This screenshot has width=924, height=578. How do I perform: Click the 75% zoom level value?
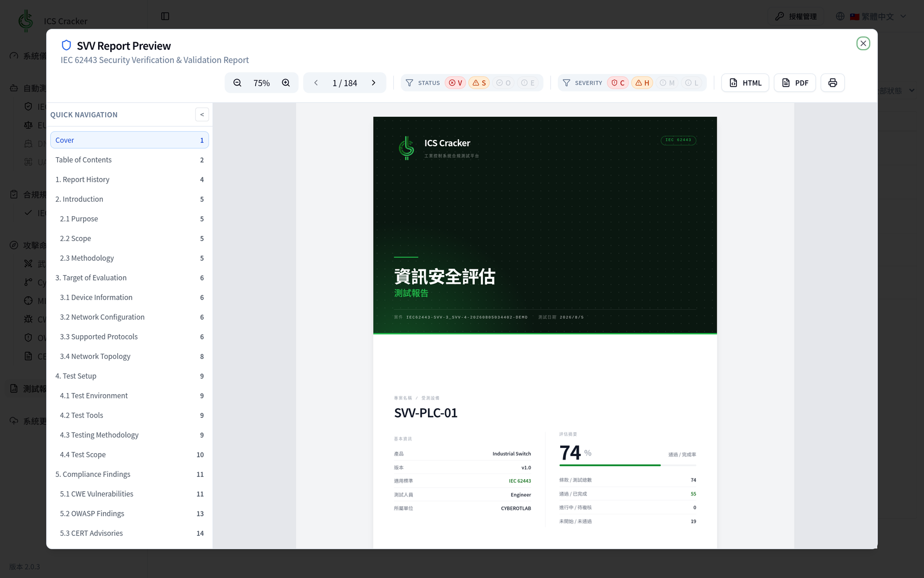click(x=262, y=83)
